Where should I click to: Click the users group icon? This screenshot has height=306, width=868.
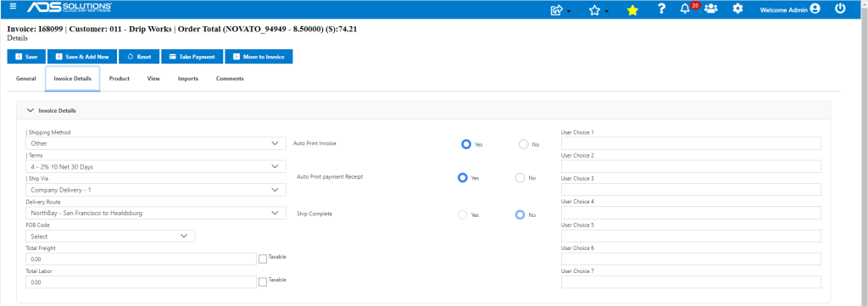[x=711, y=8]
